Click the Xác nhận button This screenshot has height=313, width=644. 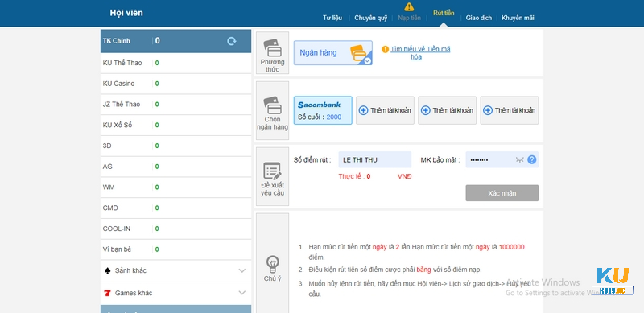click(502, 193)
